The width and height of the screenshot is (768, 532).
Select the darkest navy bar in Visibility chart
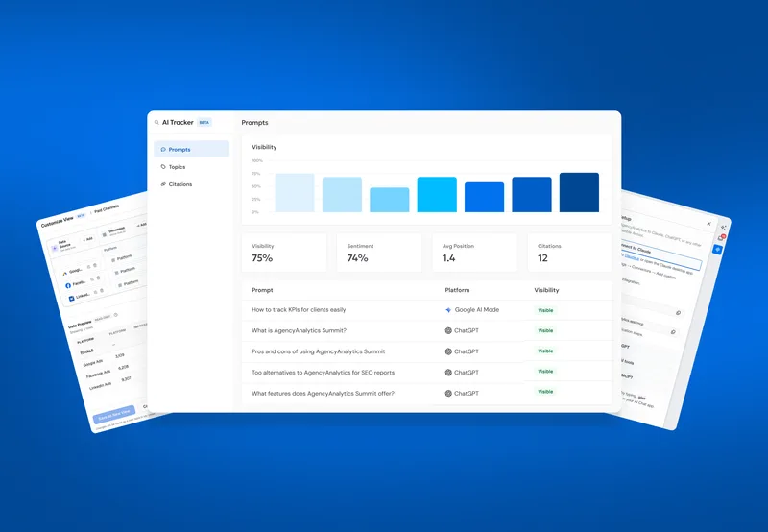pyautogui.click(x=579, y=192)
